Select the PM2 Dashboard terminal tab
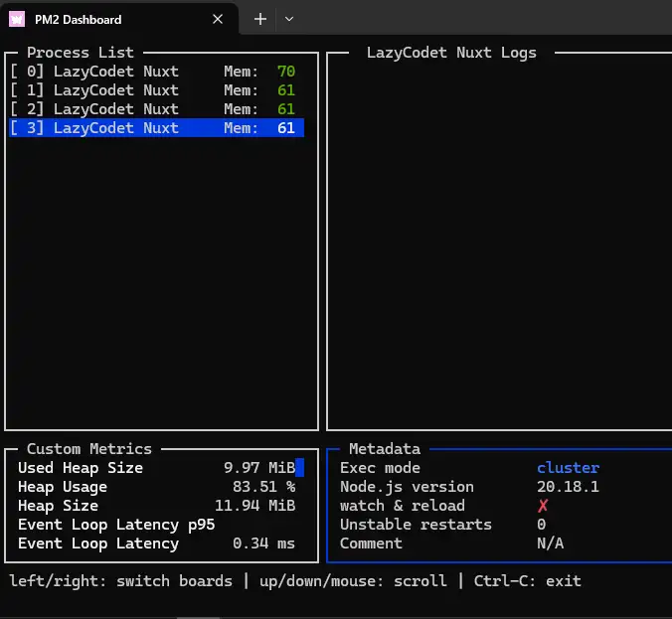This screenshot has height=619, width=672. pos(119,19)
